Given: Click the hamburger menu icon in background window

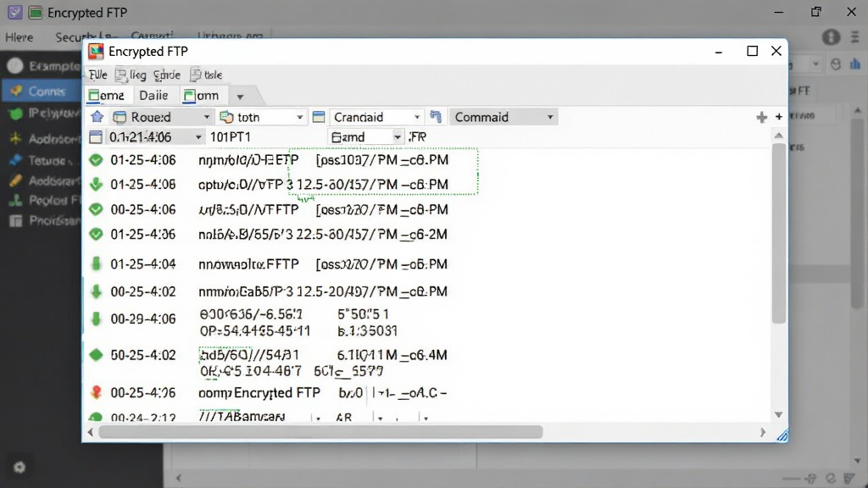Looking at the screenshot, I should 855,37.
